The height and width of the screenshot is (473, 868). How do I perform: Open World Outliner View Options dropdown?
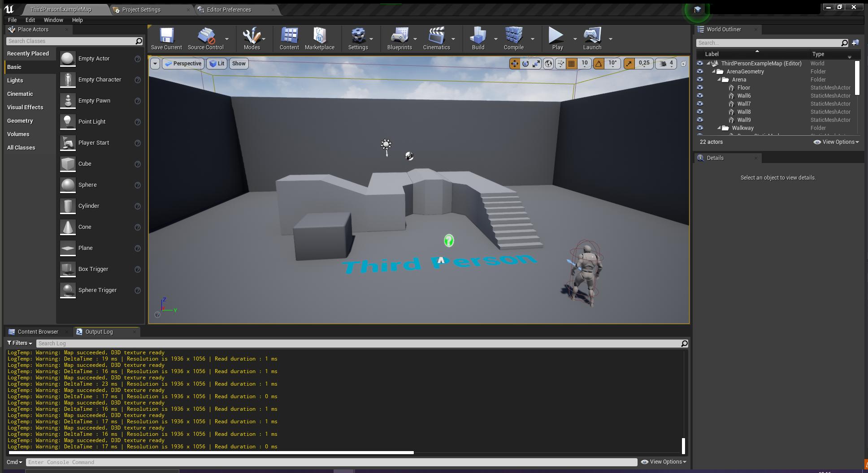click(x=836, y=142)
